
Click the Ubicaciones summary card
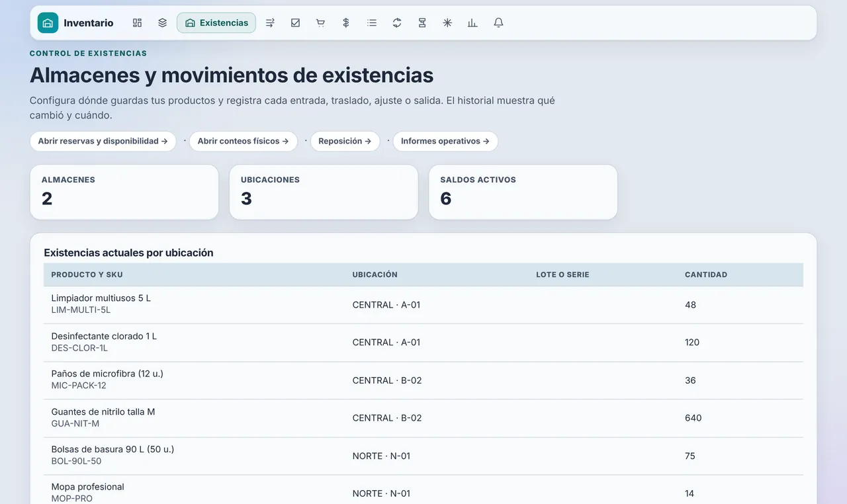coord(324,192)
